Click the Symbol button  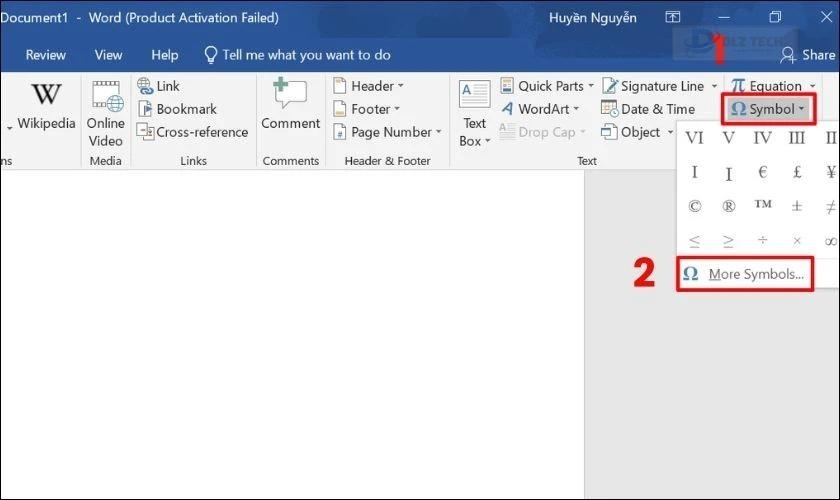coord(768,109)
